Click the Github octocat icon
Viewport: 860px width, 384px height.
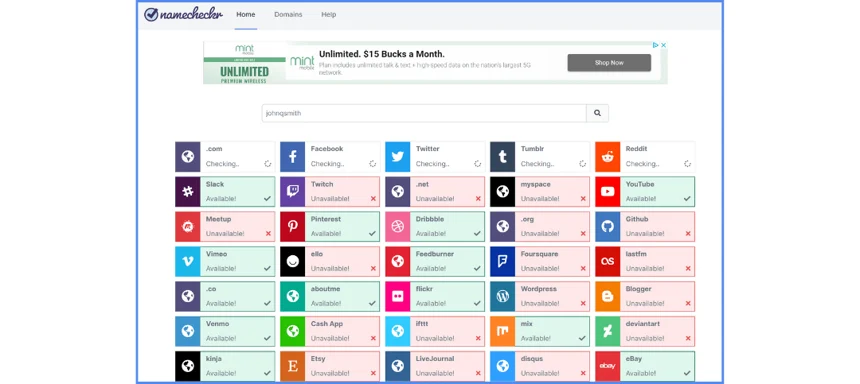tap(607, 227)
